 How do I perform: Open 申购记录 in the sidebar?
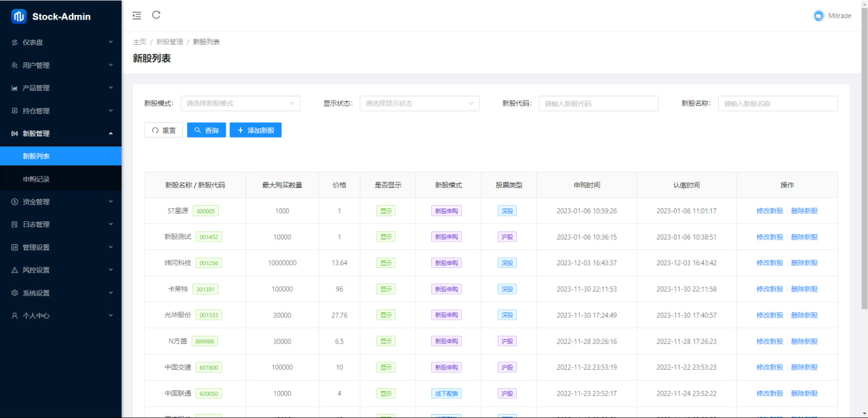point(36,179)
